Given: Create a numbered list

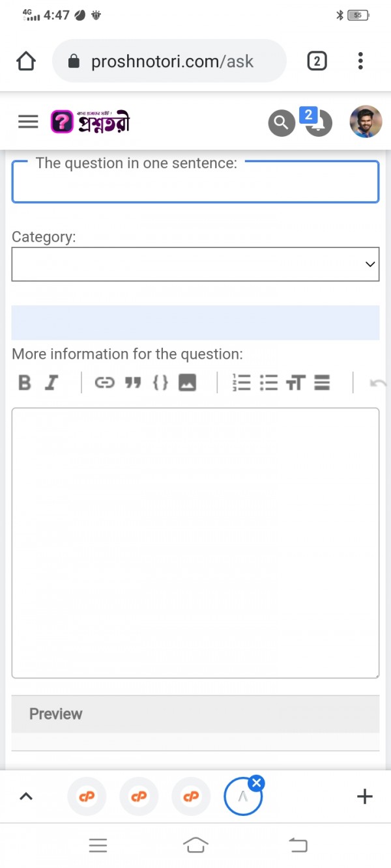Looking at the screenshot, I should [241, 383].
